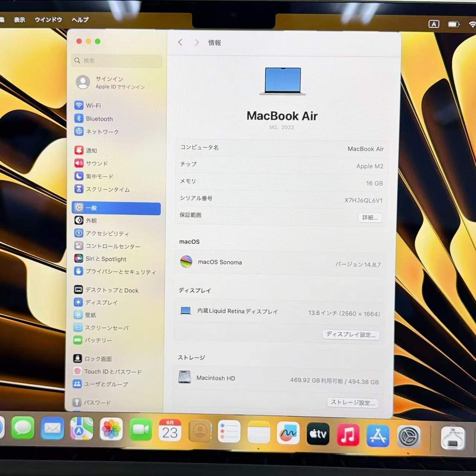Click the serial number X7HJ6QL6V1
This screenshot has height=476, width=476.
[363, 200]
